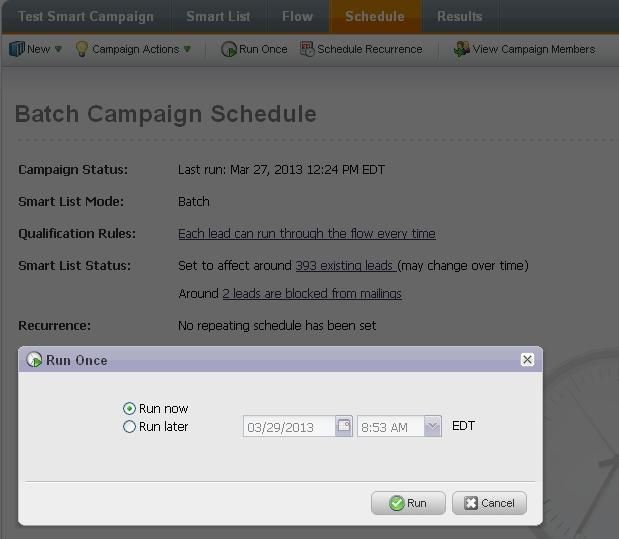The width and height of the screenshot is (619, 539).
Task: Select the Run now radio button
Action: 129,409
